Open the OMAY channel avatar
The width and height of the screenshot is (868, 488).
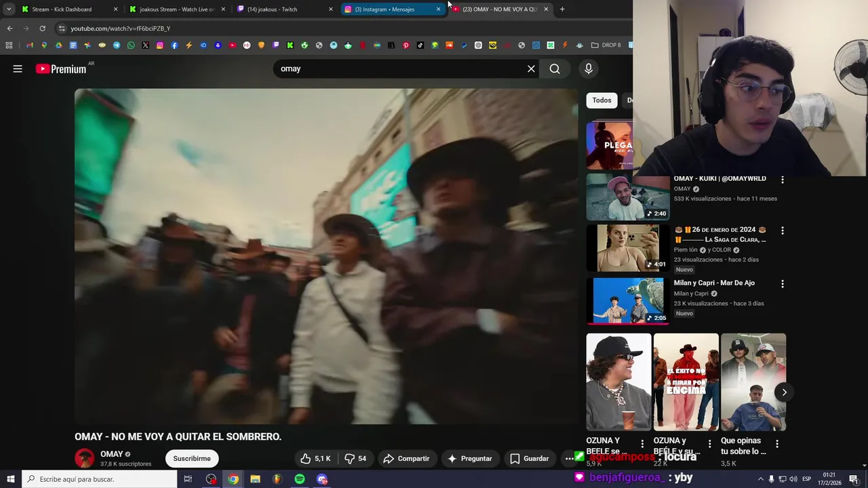pyautogui.click(x=85, y=458)
